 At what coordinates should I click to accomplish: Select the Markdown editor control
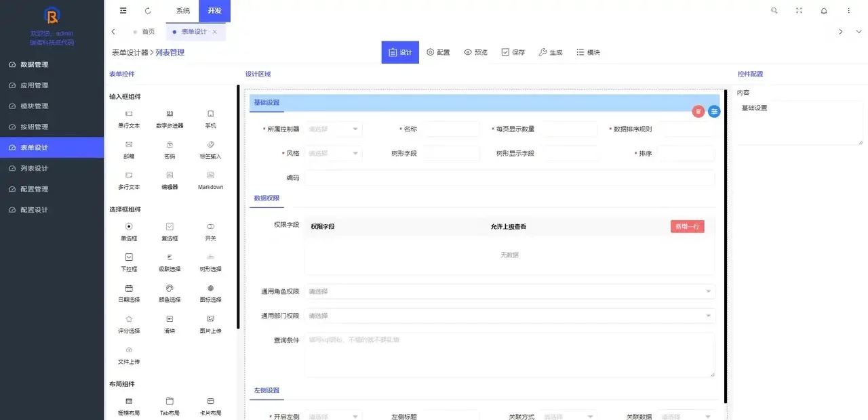click(210, 182)
